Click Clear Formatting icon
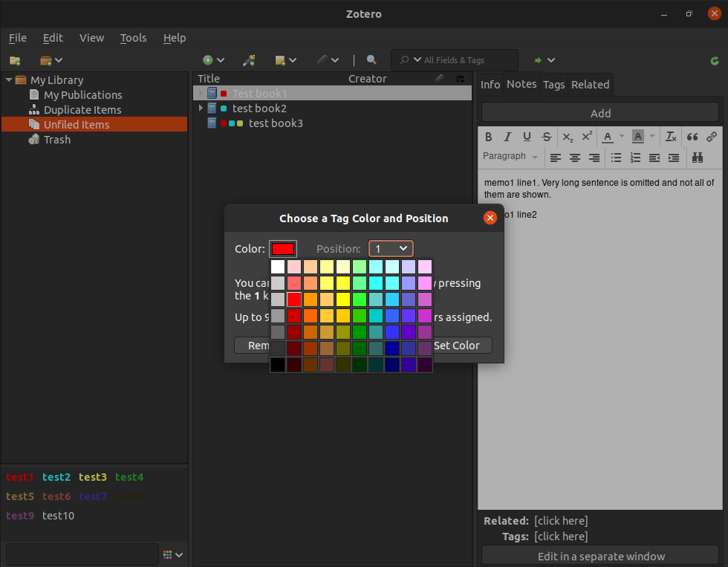 click(x=671, y=137)
